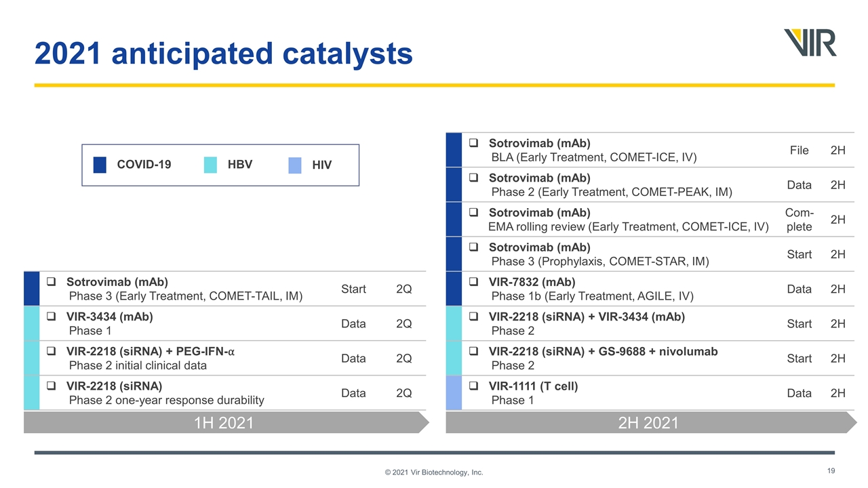Check the GS-9688 + nivolumab row box
Viewport: 868px width, 488px height.
pos(474,351)
